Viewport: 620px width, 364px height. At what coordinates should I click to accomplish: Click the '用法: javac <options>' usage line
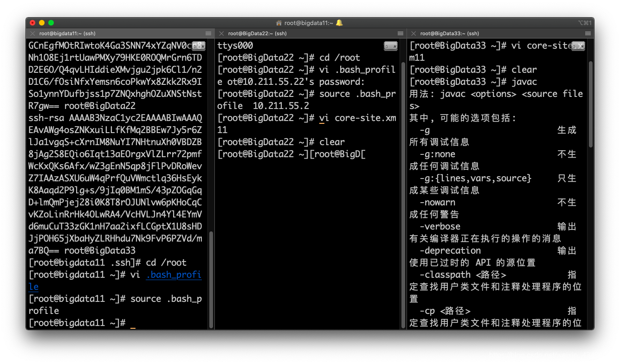496,94
